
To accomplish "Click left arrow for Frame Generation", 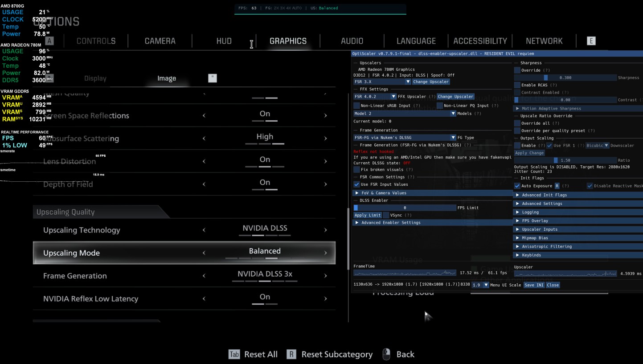I will 204,276.
